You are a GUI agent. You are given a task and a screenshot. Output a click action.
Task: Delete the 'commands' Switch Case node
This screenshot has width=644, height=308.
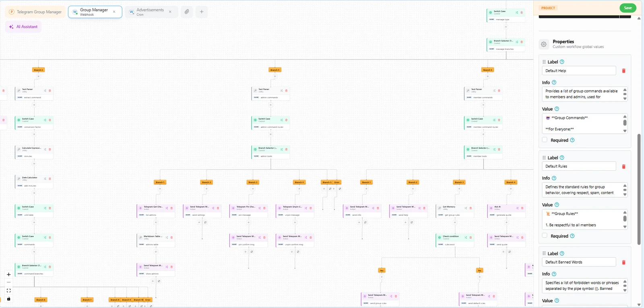click(x=50, y=238)
